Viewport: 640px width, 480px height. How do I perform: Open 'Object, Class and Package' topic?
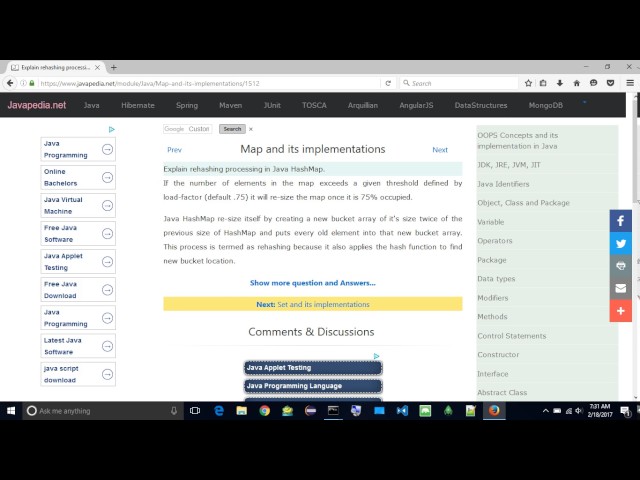click(x=523, y=203)
